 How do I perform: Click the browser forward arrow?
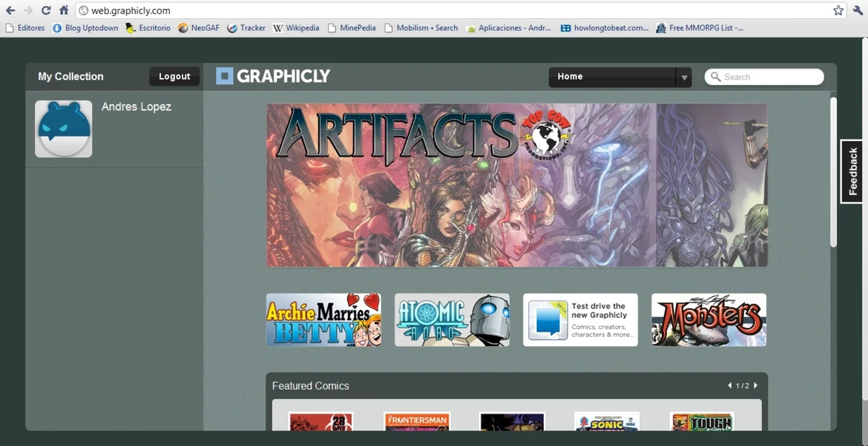click(x=28, y=10)
